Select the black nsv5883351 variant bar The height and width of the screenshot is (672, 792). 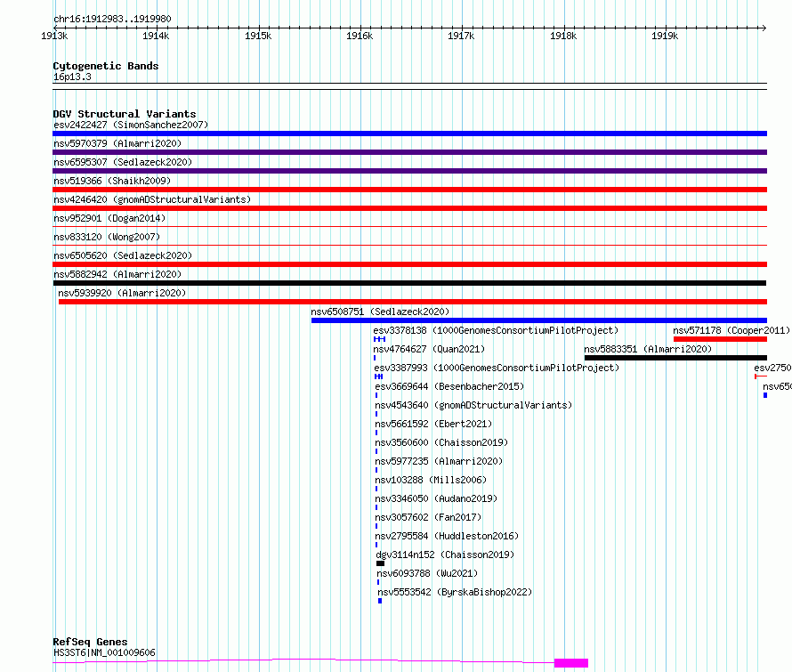[675, 358]
